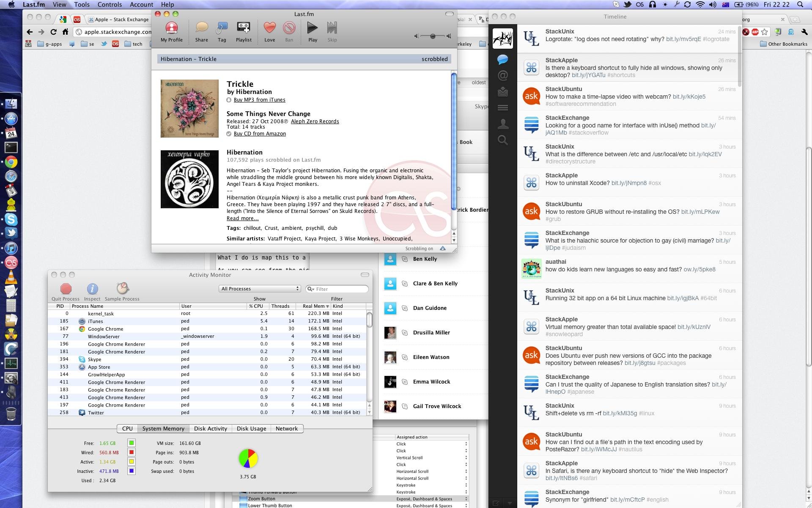Click the blue Inactive memory swatch
Viewport: 812px width, 508px height.
point(132,471)
